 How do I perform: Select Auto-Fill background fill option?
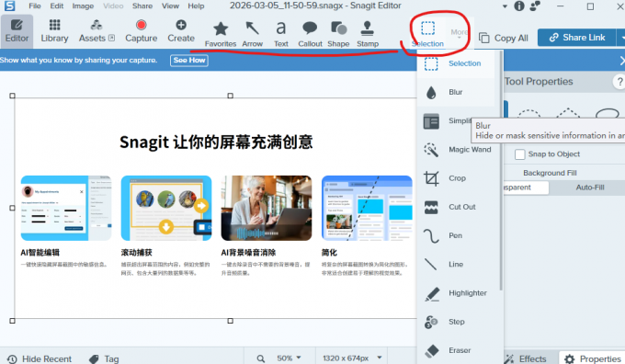(x=590, y=188)
